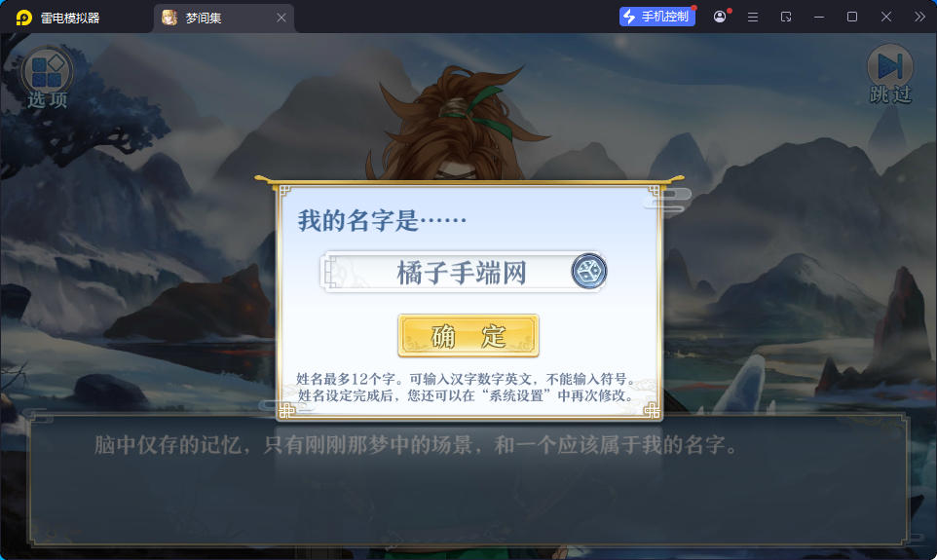Click the 雷电模拟器 logo icon
Image resolution: width=937 pixels, height=560 pixels.
point(24,18)
